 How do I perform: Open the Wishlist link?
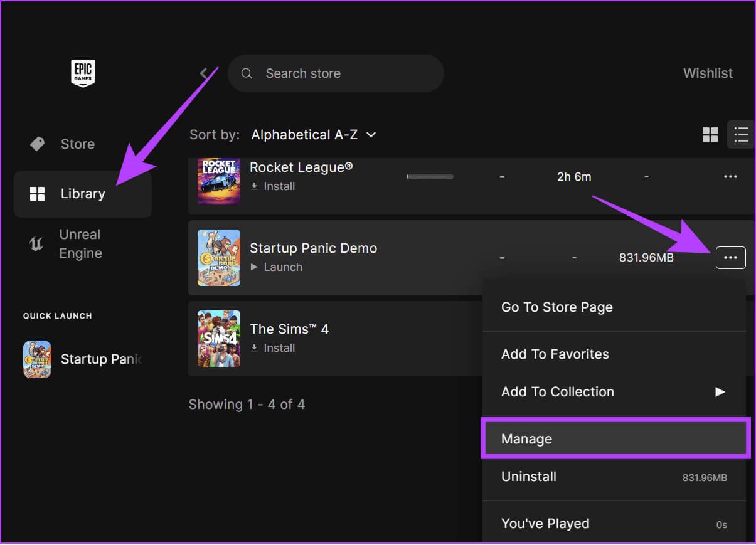click(x=708, y=73)
